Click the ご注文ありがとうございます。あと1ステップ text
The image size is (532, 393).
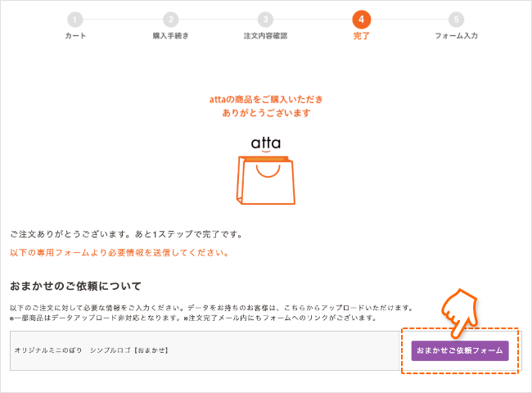click(126, 234)
